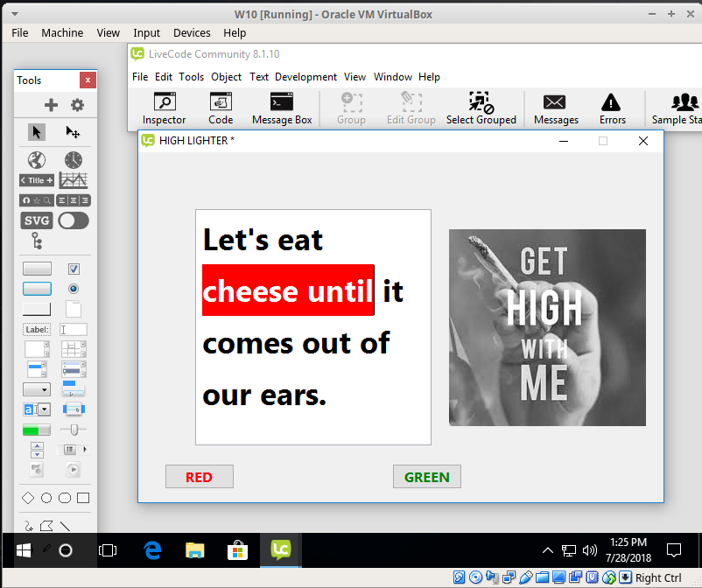Pick the Clock widget icon
The image size is (702, 588).
[74, 160]
